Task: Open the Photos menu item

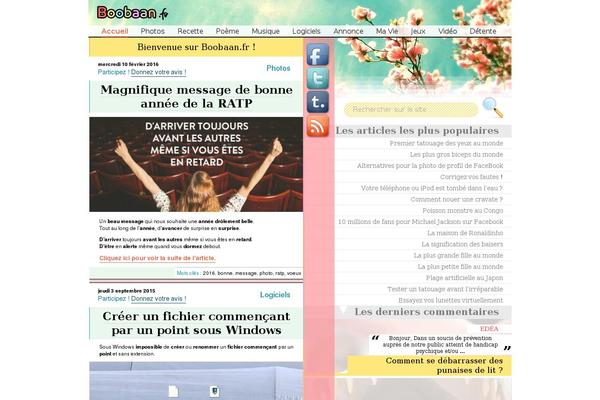Action: (x=152, y=31)
